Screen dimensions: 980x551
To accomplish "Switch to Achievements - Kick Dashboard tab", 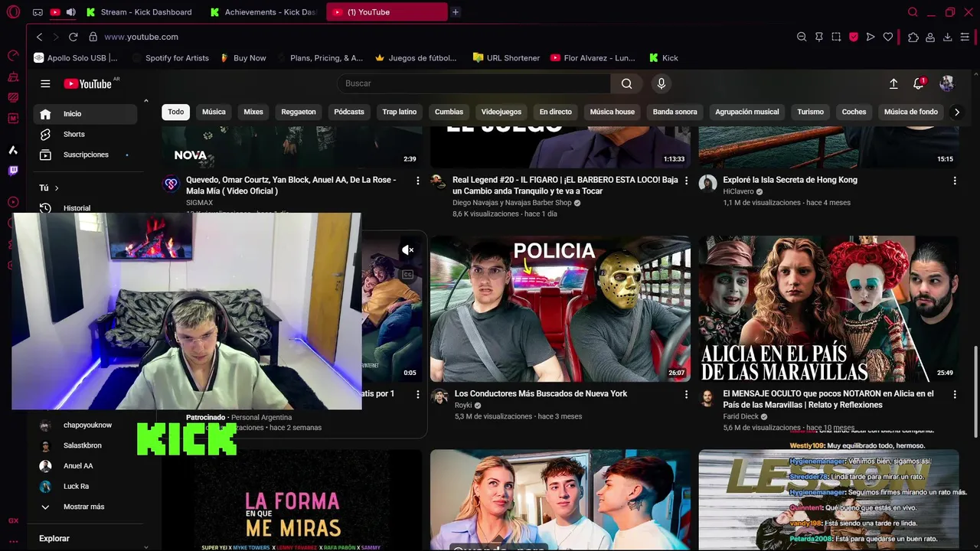I will click(265, 12).
